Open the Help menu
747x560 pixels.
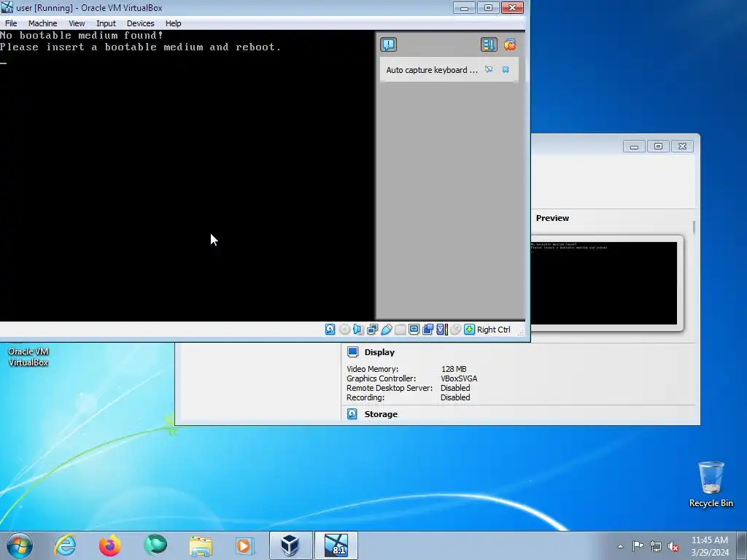(173, 23)
